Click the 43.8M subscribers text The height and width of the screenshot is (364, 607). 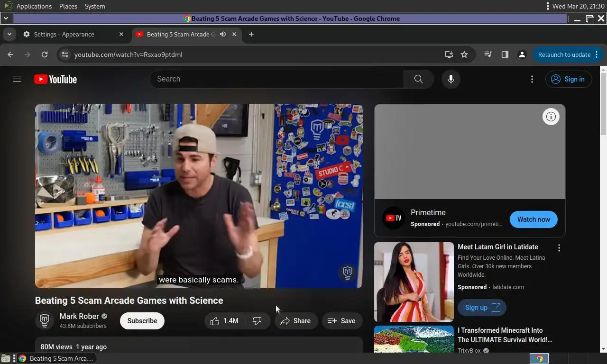pyautogui.click(x=83, y=326)
